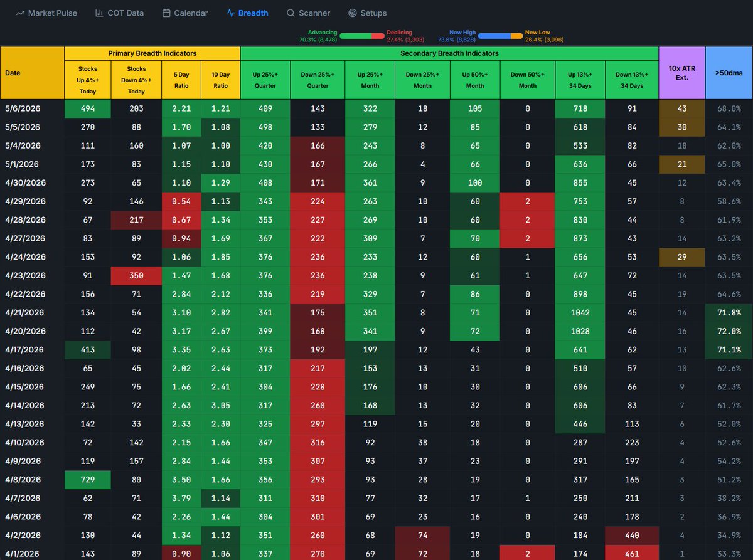Click the New Low 26.4% label

[543, 36]
